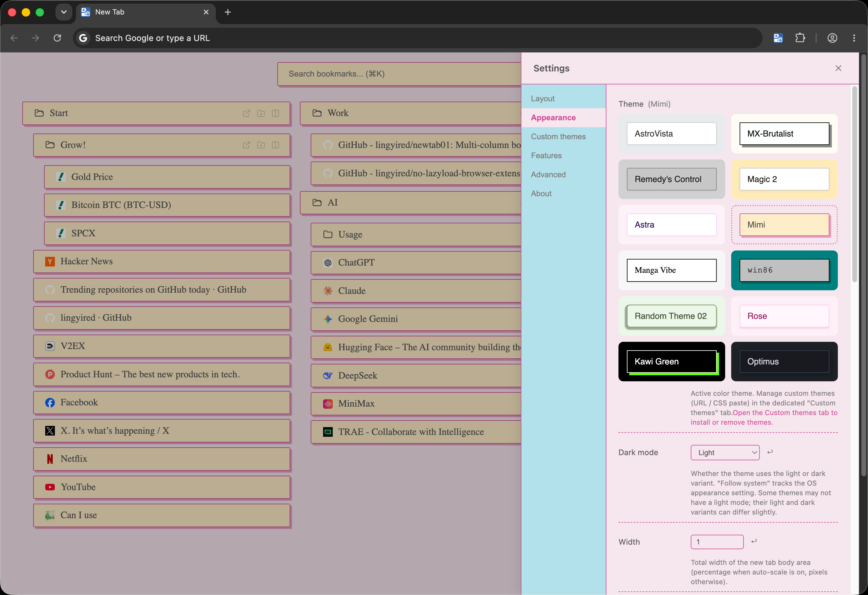Click the new tab extension icon in the toolbar

tap(778, 38)
